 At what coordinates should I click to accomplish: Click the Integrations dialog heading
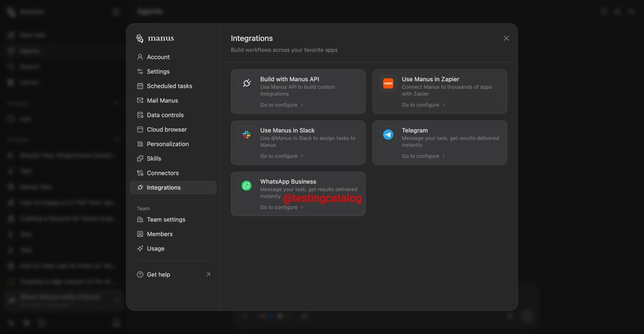click(x=252, y=38)
